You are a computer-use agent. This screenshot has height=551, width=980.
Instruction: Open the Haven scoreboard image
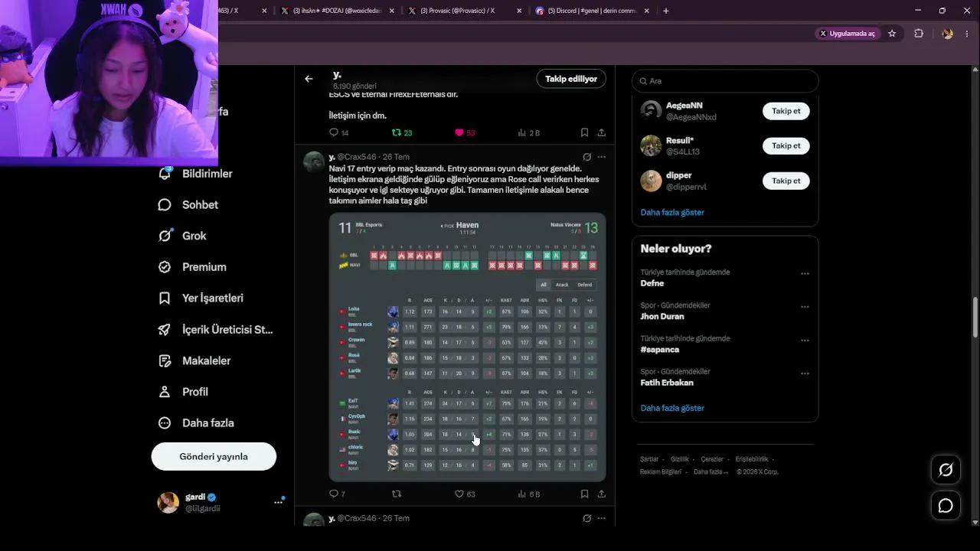[467, 347]
